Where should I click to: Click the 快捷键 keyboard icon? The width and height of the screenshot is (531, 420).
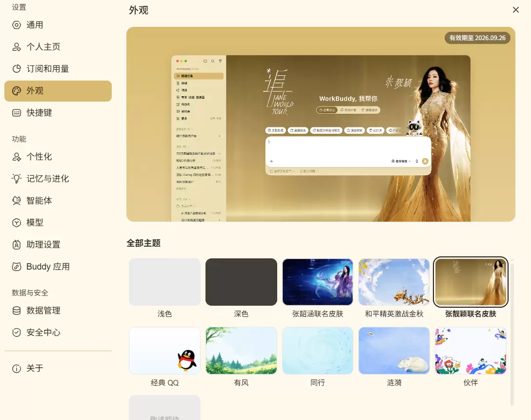(17, 113)
